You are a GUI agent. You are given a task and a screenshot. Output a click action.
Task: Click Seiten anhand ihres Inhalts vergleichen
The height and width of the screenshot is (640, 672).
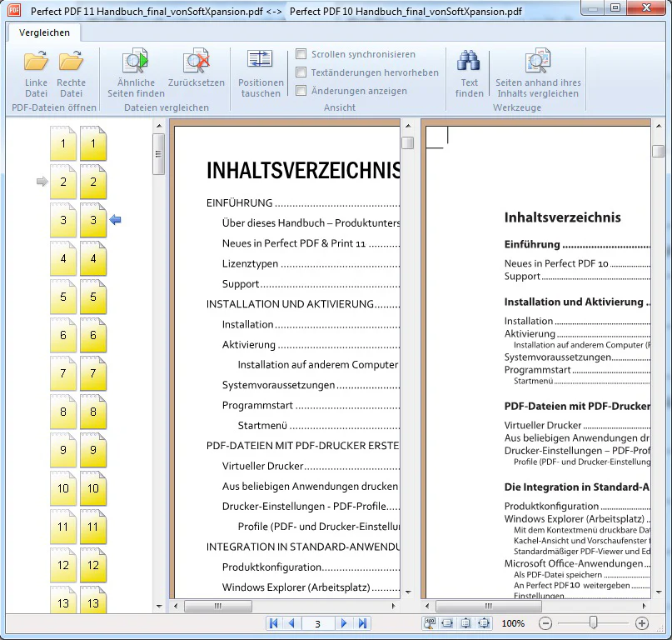tap(538, 61)
